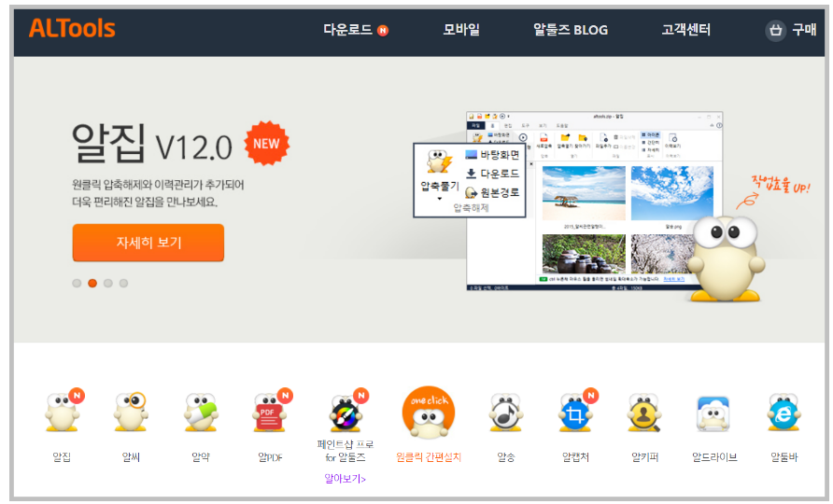833x504 pixels.
Task: Select the first carousel dot
Action: 77,283
